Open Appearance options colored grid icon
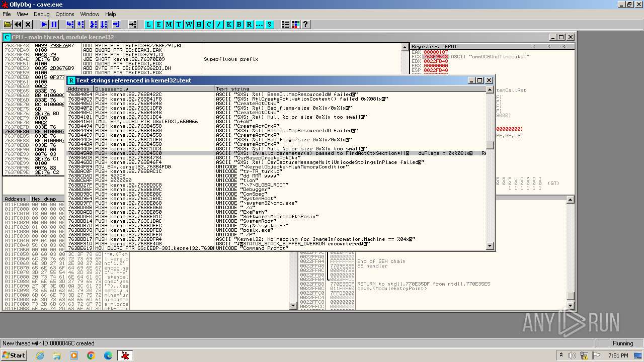 [296, 24]
